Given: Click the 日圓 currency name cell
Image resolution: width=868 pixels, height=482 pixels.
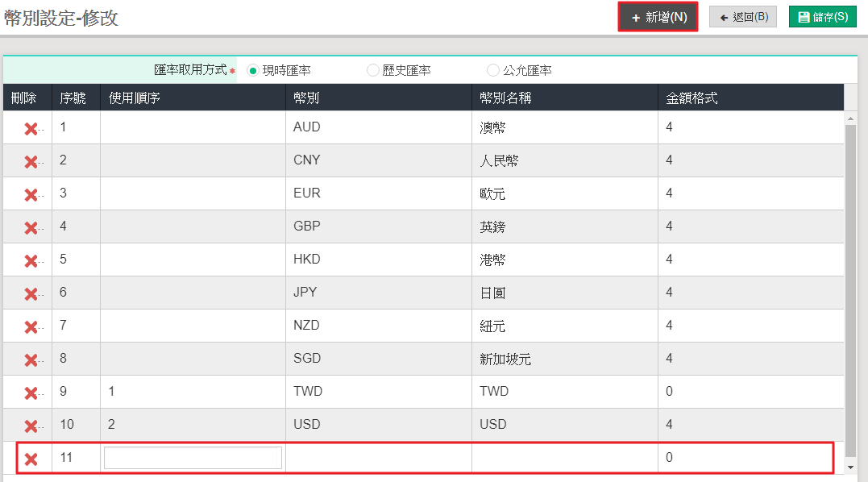Looking at the screenshot, I should pyautogui.click(x=565, y=293).
